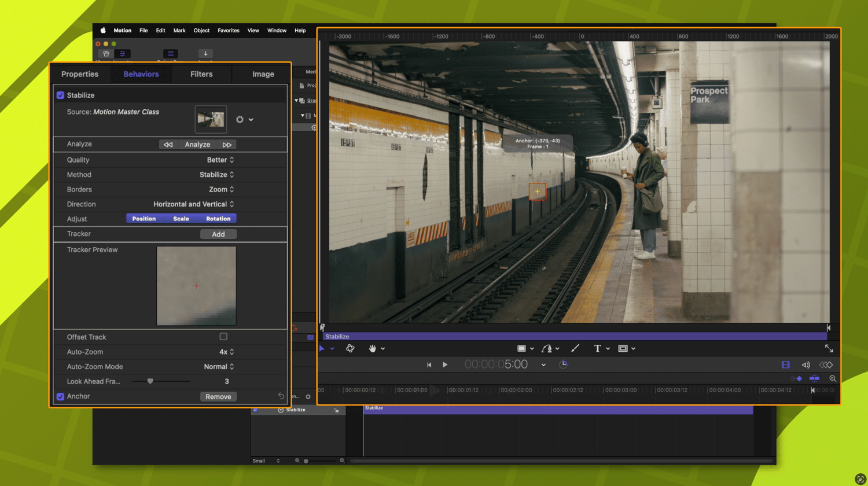
Task: Open the Favorites menu
Action: (228, 31)
